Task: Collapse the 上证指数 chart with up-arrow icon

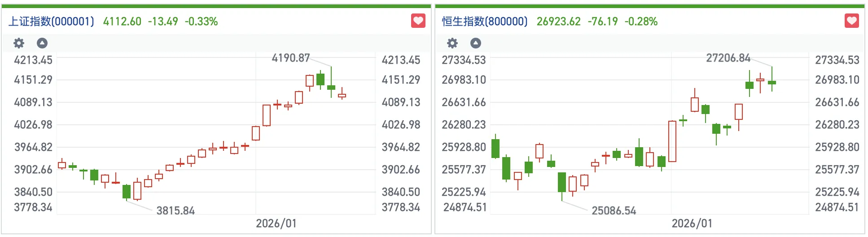Action: 42,43
